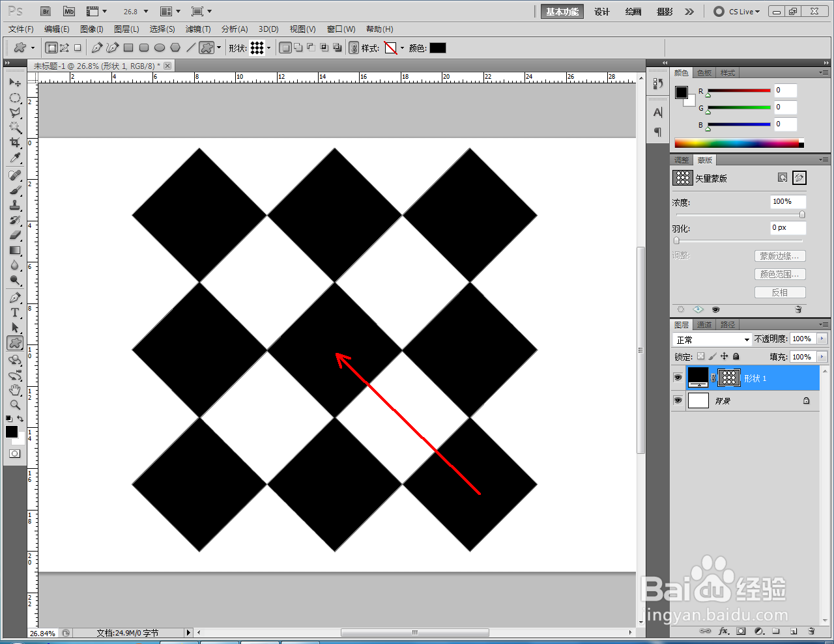Viewport: 834px width, 644px height.
Task: Launch Adobe Bridge
Action: (x=45, y=12)
